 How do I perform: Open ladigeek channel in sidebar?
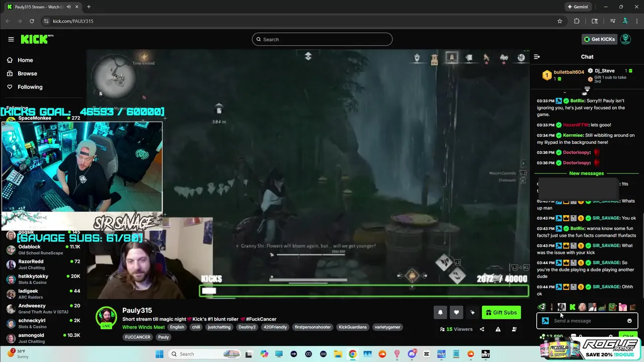[43, 294]
